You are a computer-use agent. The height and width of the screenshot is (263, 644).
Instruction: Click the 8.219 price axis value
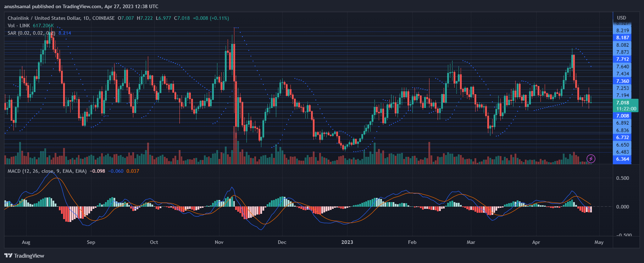click(x=622, y=30)
